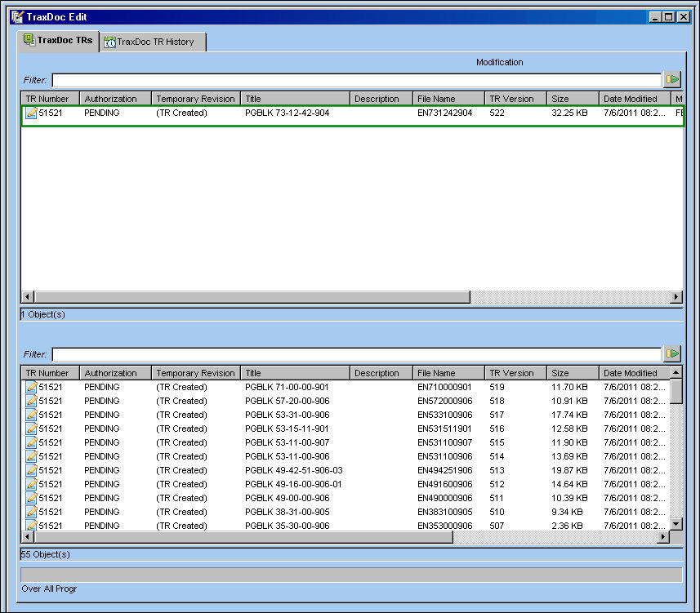Click TR Version 517 cell

pyautogui.click(x=497, y=415)
